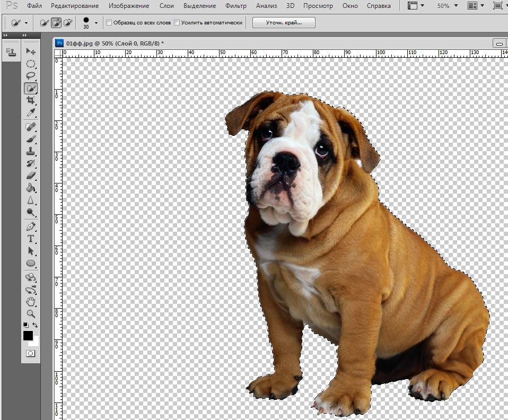The width and height of the screenshot is (508, 420).
Task: Choose the Pen tool
Action: [31, 226]
